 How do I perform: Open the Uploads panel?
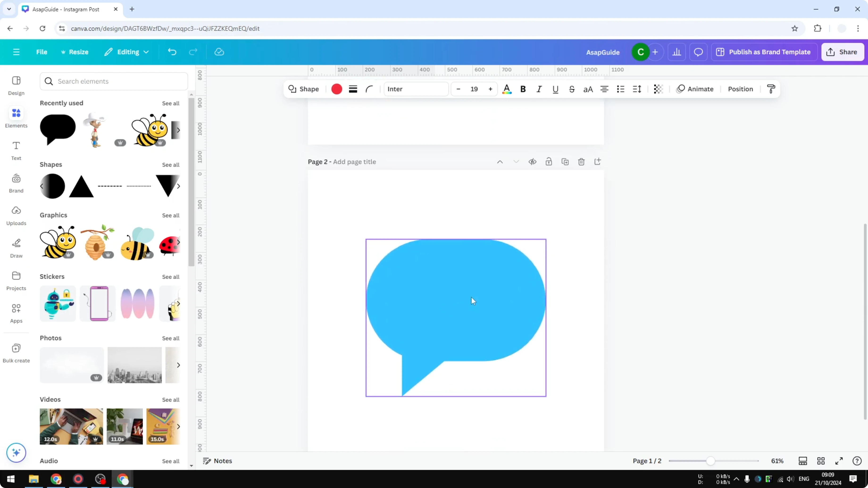point(16,215)
